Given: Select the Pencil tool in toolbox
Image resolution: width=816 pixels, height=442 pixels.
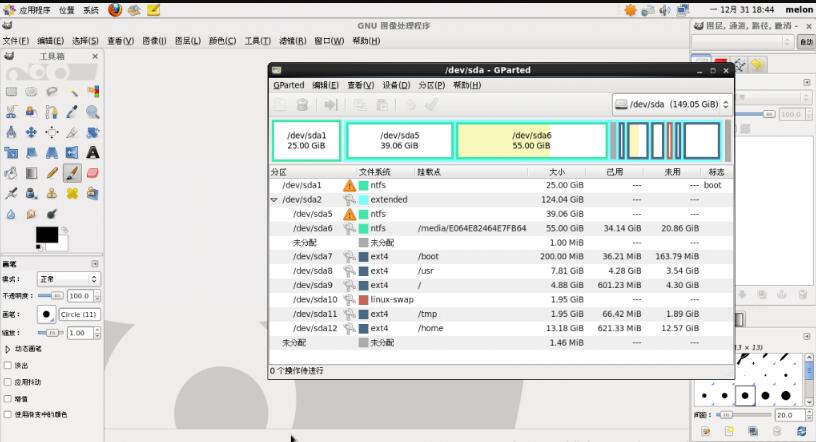Looking at the screenshot, I should 51,173.
